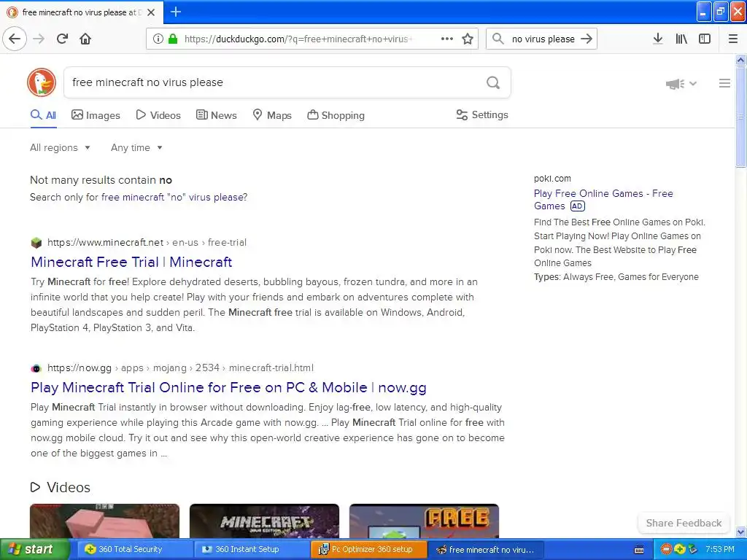The image size is (747, 560).
Task: Switch to the Maps tab
Action: click(272, 115)
